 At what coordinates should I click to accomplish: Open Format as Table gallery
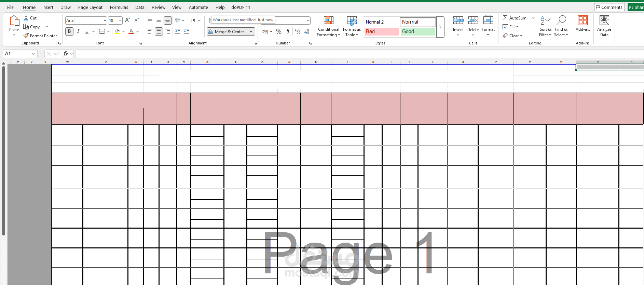pyautogui.click(x=352, y=26)
